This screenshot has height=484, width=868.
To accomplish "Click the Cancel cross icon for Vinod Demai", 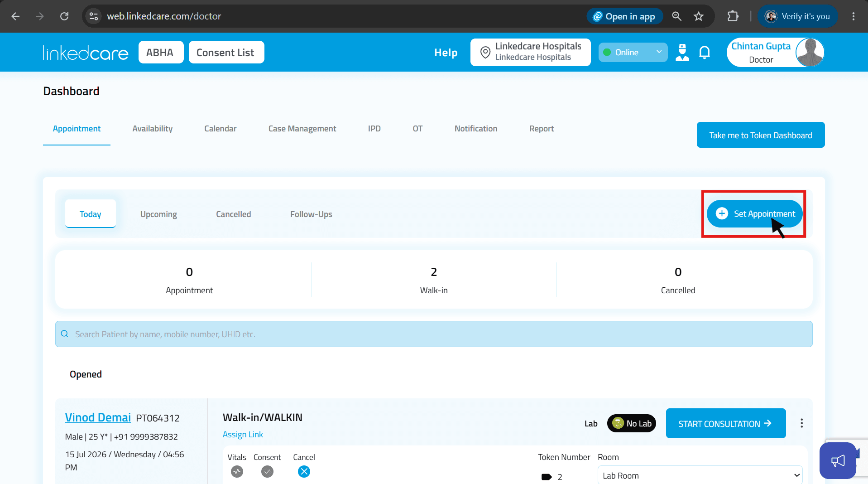I will click(304, 472).
